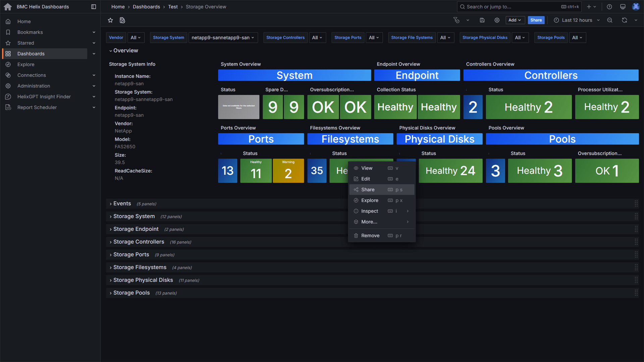Star this dashboard as favorite
The image size is (644, 362).
110,20
